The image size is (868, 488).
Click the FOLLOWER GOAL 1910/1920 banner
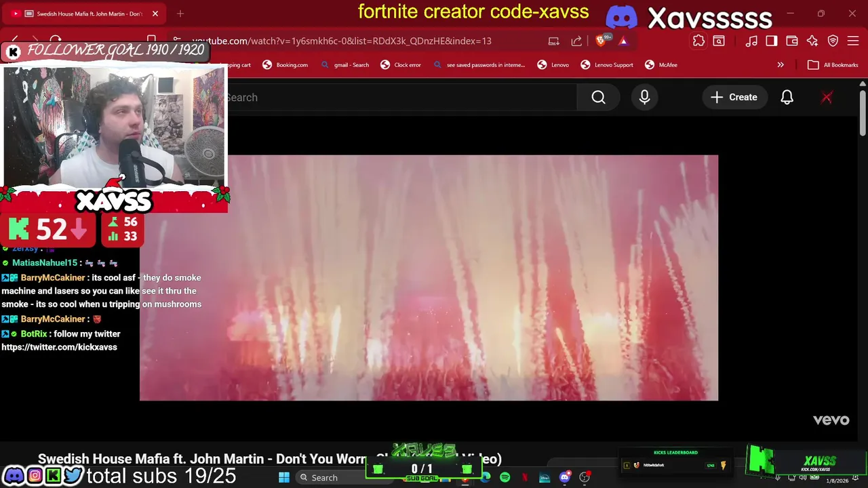point(105,51)
